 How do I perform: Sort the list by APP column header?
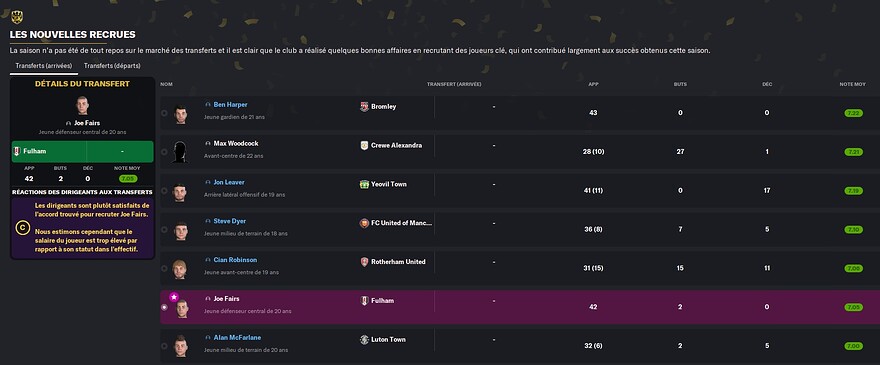(x=593, y=84)
